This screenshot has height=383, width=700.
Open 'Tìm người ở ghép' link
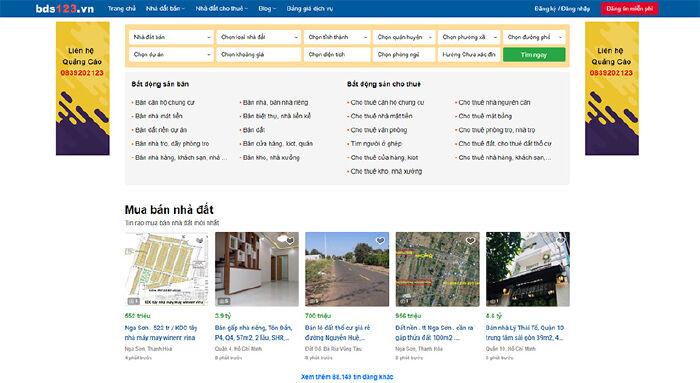tap(376, 144)
